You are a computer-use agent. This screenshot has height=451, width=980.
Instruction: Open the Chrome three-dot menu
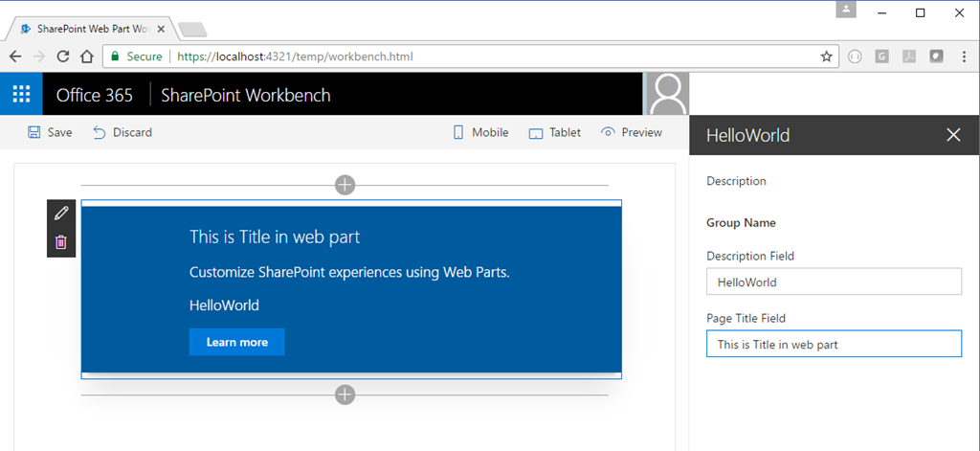coord(964,56)
